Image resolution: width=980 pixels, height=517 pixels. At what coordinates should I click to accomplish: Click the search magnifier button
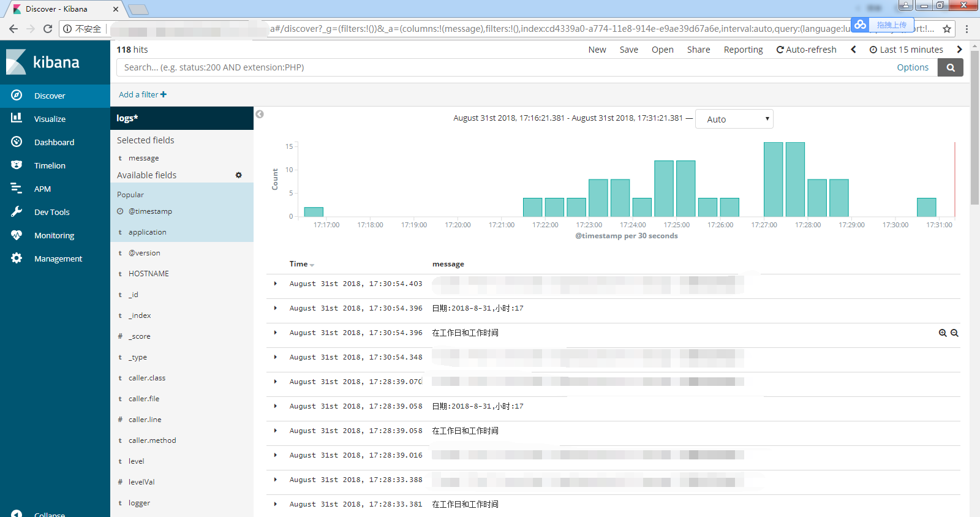pyautogui.click(x=950, y=67)
